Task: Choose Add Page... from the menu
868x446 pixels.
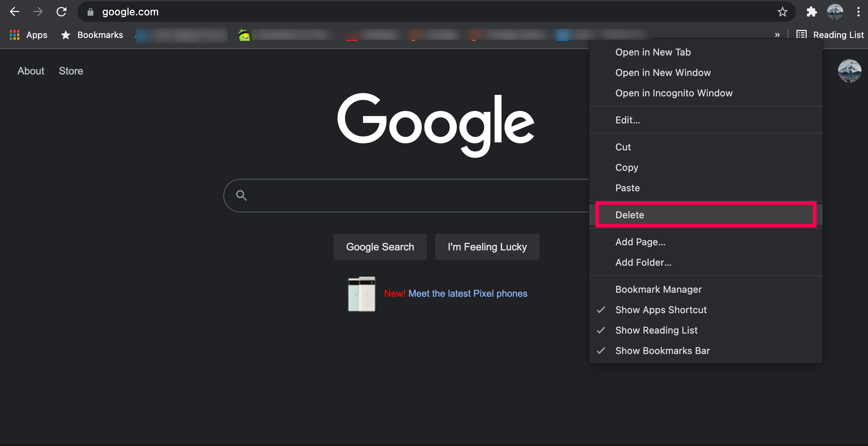Action: (706, 242)
